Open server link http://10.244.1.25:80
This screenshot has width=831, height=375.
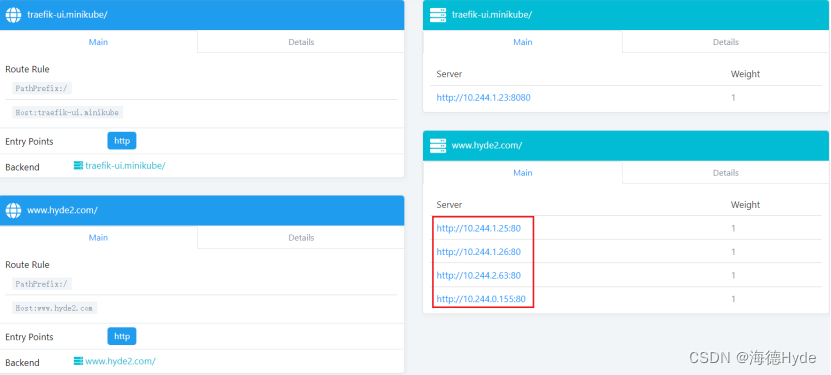tap(479, 228)
